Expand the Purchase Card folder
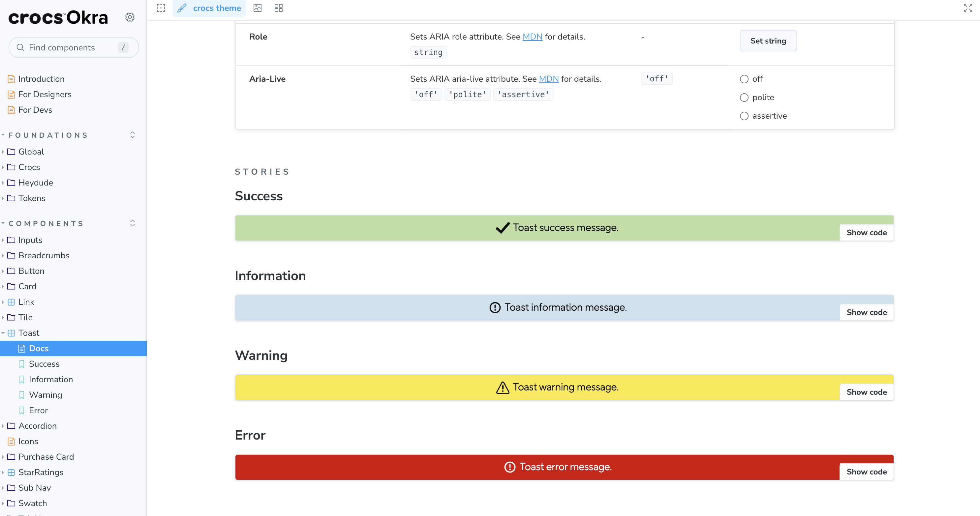 click(x=46, y=457)
